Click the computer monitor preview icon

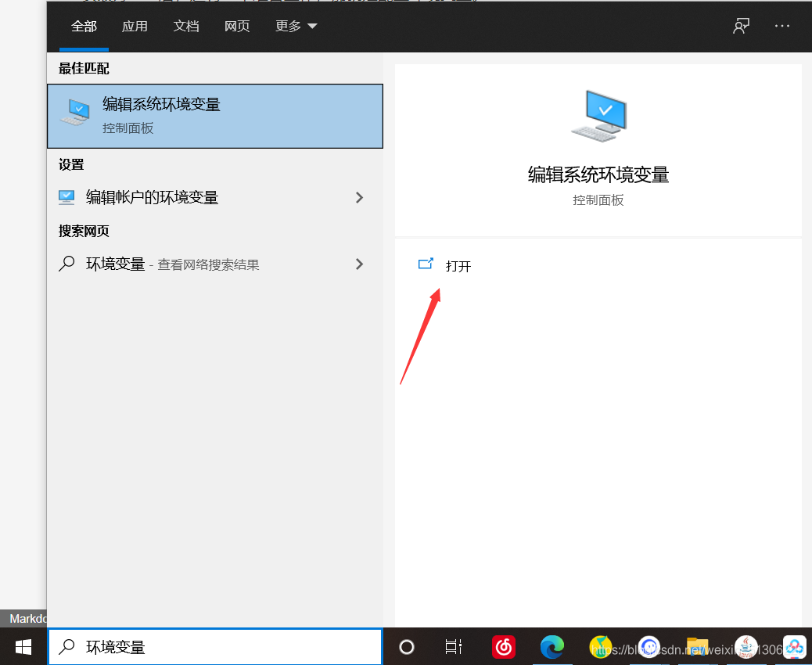(598, 116)
